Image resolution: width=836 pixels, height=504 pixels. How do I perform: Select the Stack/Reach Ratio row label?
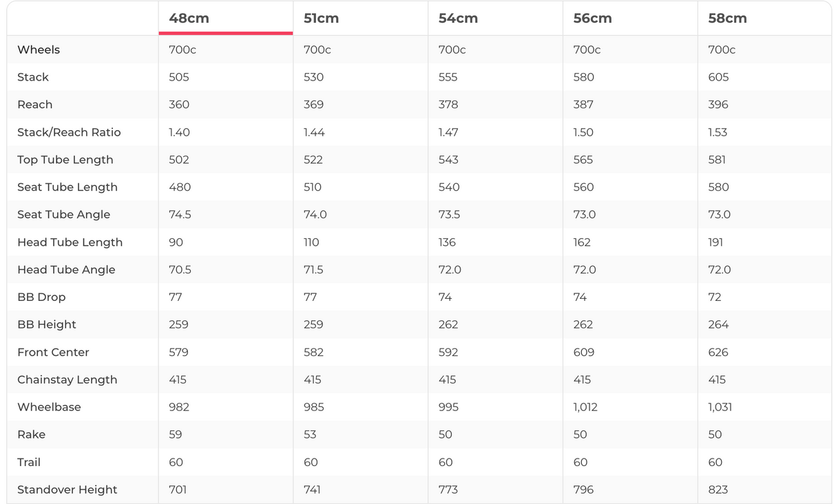69,132
